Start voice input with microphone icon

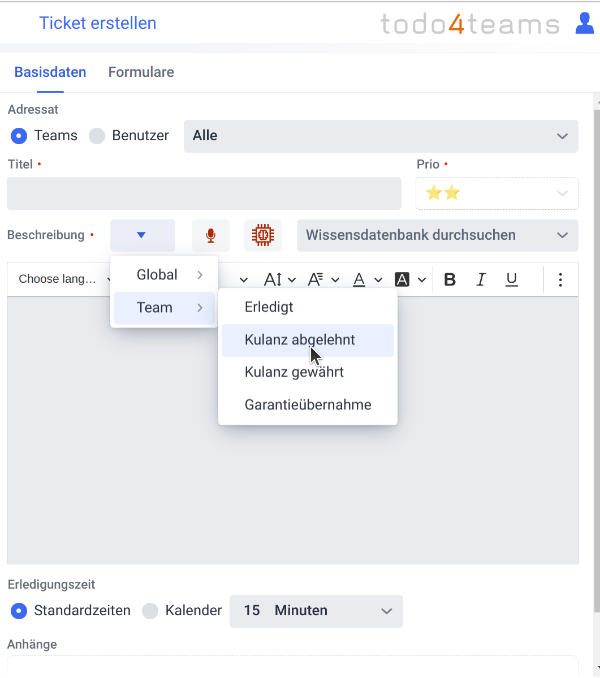click(x=211, y=236)
